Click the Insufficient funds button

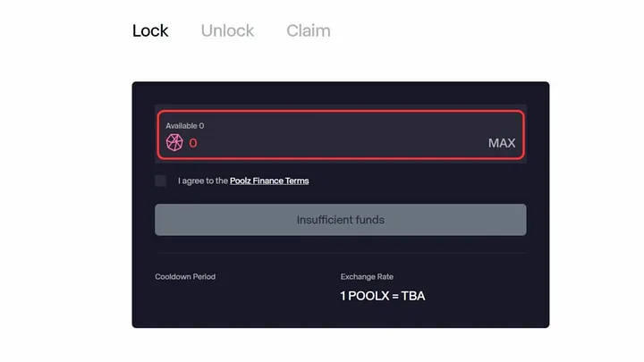pyautogui.click(x=341, y=220)
